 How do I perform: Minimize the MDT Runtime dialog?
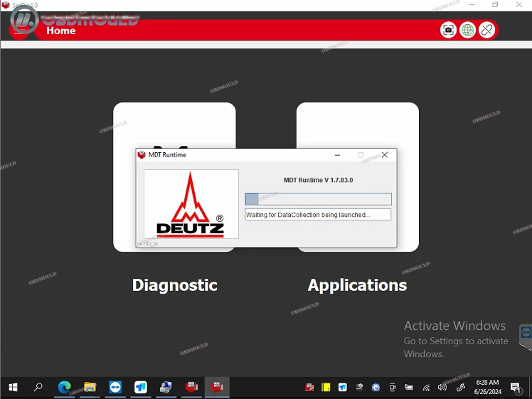pyautogui.click(x=337, y=155)
